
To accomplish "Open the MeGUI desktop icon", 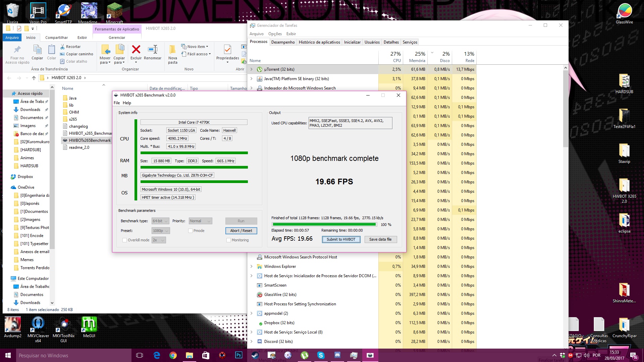I will pos(89,327).
